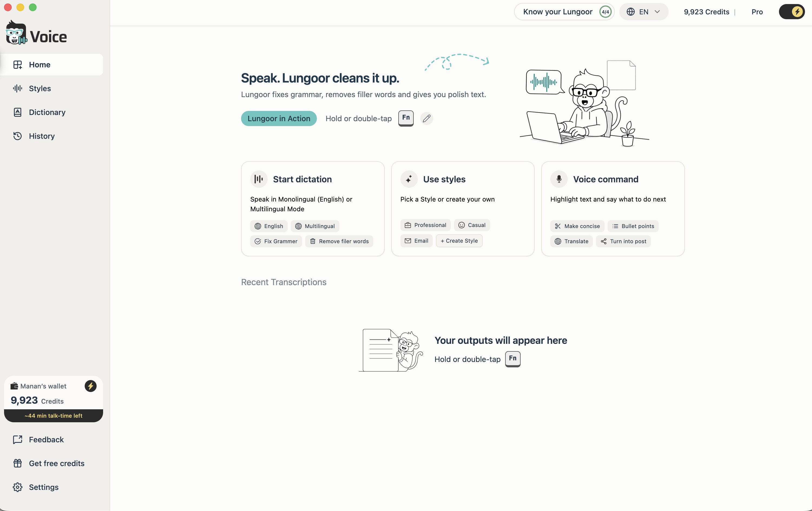Click the list icon on Bullet points
Viewport: 812px width, 511px height.
[615, 226]
